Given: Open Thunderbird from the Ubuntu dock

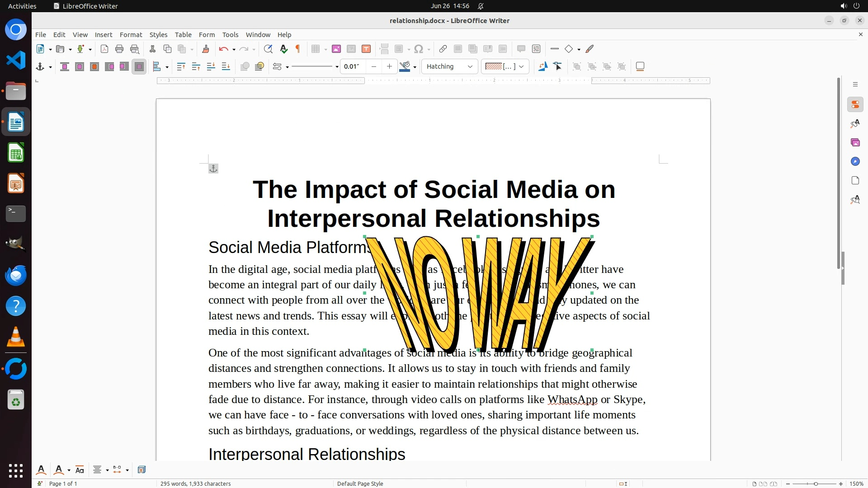Looking at the screenshot, I should (x=16, y=275).
